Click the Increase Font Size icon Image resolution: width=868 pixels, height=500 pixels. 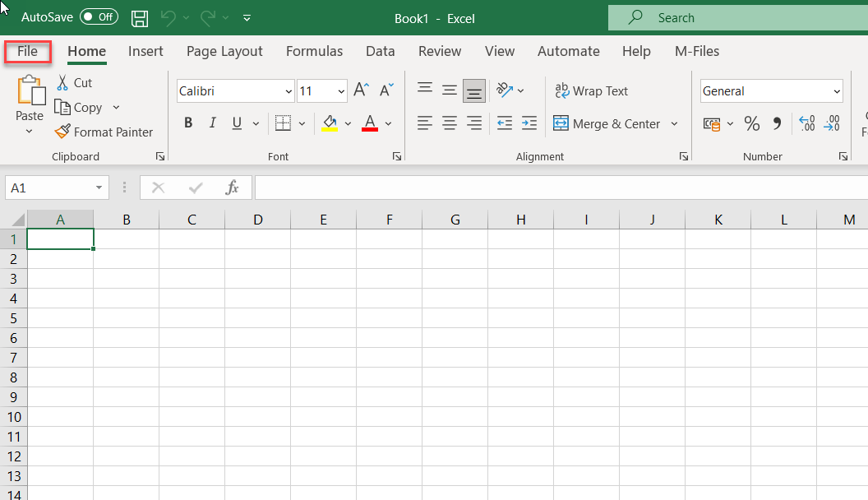coord(361,90)
